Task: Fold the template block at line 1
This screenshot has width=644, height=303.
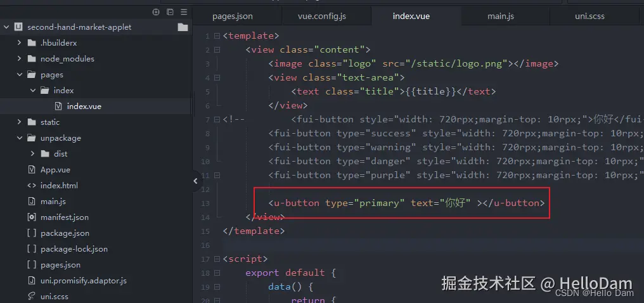Action: click(x=217, y=35)
